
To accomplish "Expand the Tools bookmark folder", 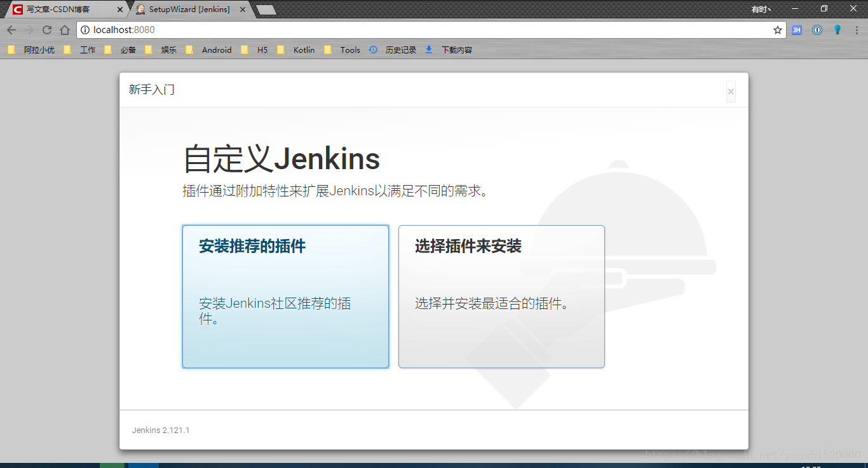I will pos(342,50).
